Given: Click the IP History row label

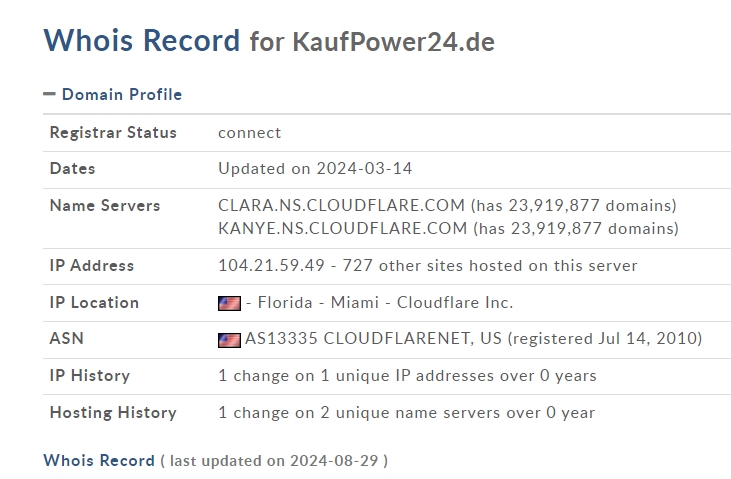Looking at the screenshot, I should tap(90, 376).
